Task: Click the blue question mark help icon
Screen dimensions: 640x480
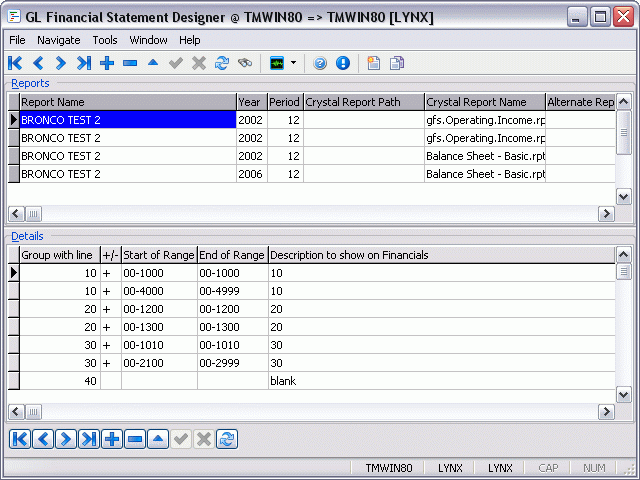Action: pyautogui.click(x=320, y=63)
